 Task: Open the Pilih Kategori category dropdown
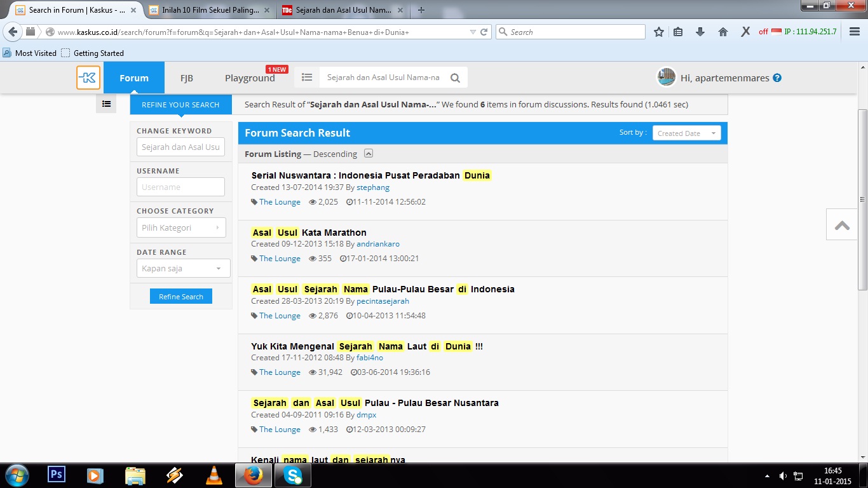[x=181, y=227]
